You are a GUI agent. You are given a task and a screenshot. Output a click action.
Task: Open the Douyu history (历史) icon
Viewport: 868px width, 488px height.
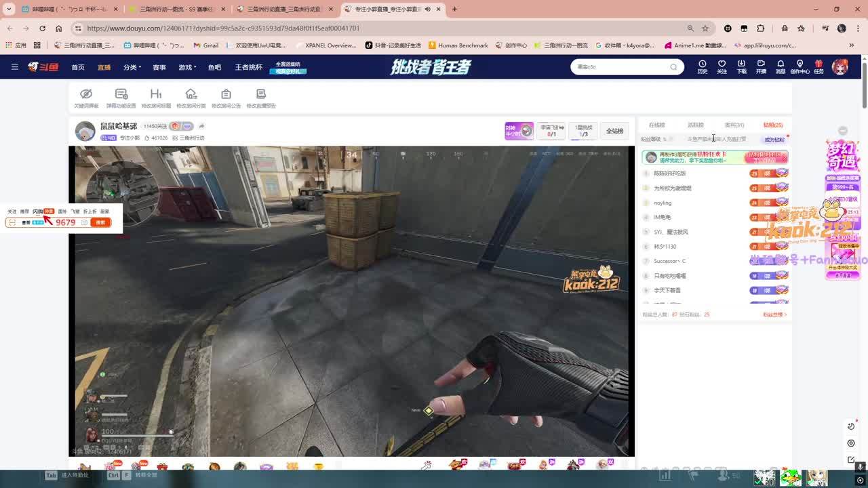pyautogui.click(x=703, y=64)
